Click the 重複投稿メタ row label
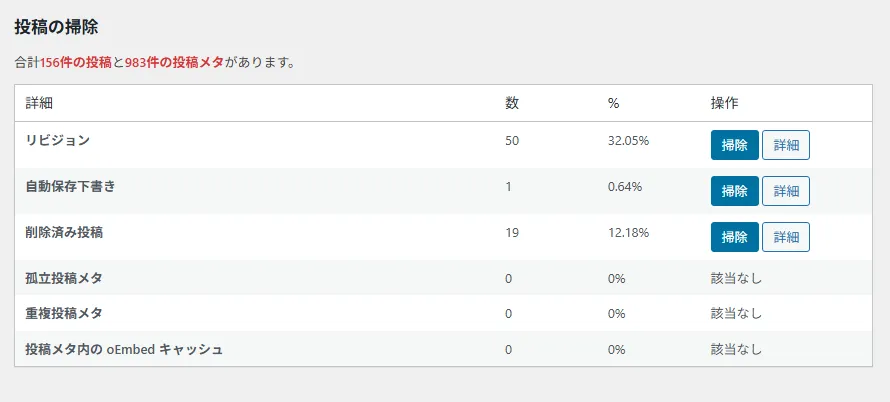 [x=64, y=313]
